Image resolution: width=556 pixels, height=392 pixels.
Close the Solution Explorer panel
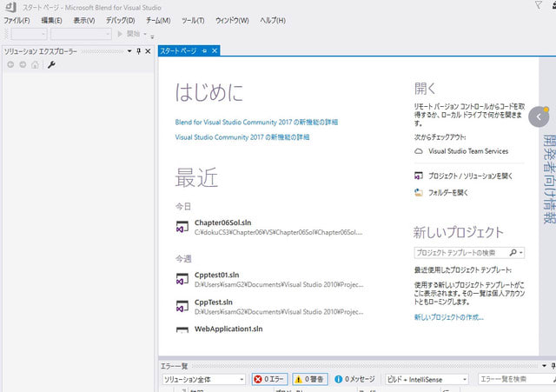tap(148, 51)
